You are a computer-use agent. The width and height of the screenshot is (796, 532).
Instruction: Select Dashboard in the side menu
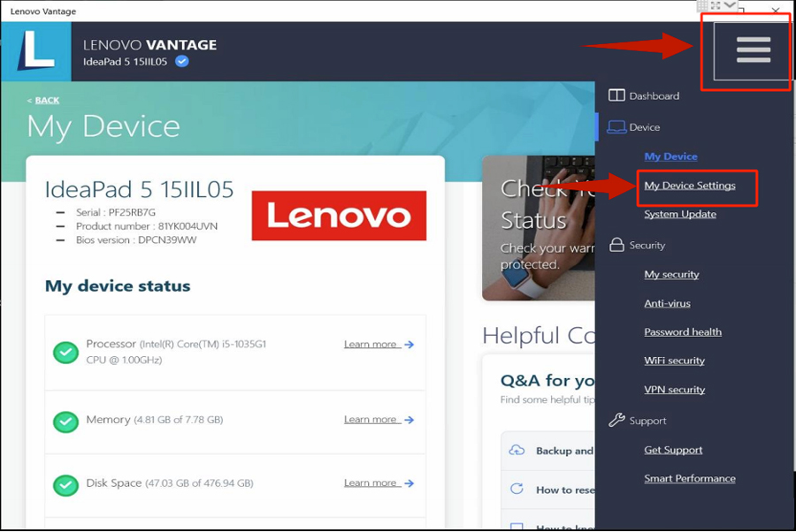click(654, 95)
